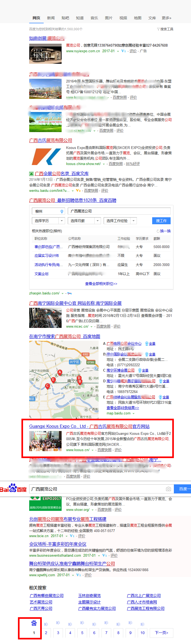Image resolution: width=191 pixels, height=644 pixels.
Task: Expand arrow next to map.baidu.com URL
Action: point(133,414)
